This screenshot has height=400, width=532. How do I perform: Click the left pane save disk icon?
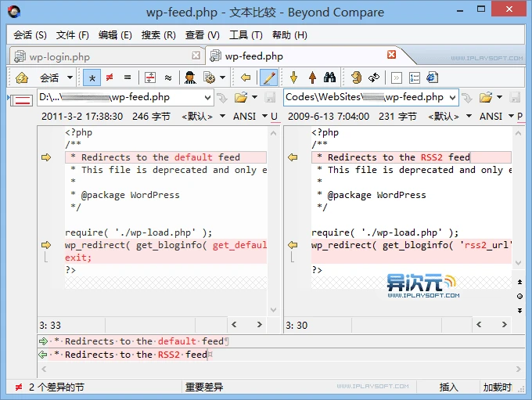point(270,98)
